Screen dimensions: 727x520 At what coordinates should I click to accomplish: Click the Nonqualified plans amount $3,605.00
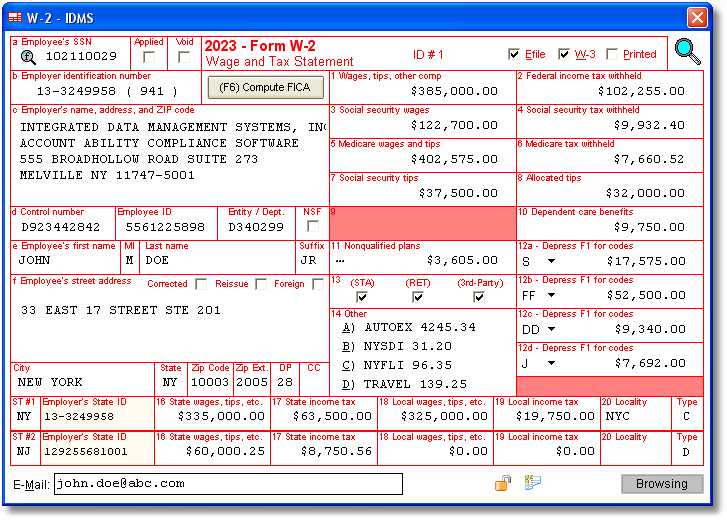coord(462,260)
